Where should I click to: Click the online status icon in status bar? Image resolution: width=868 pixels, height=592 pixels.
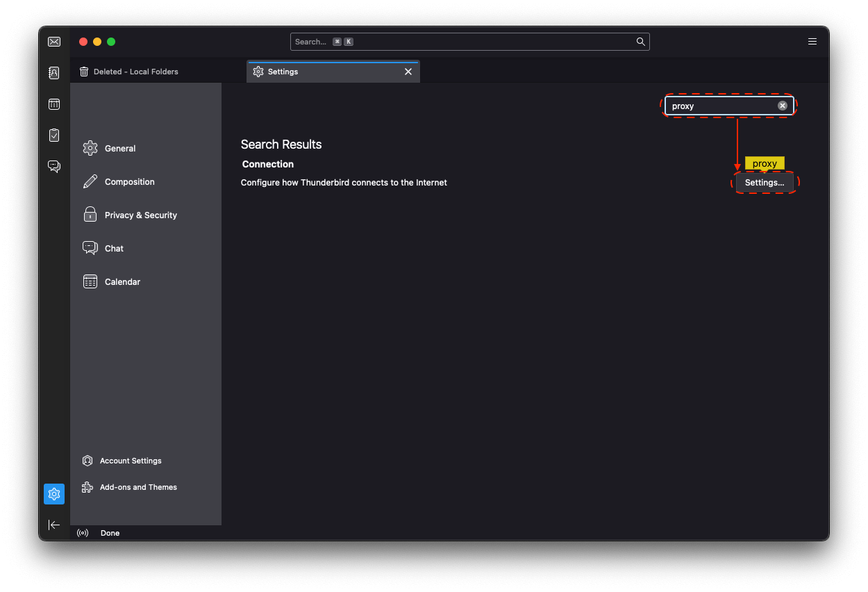click(x=83, y=533)
